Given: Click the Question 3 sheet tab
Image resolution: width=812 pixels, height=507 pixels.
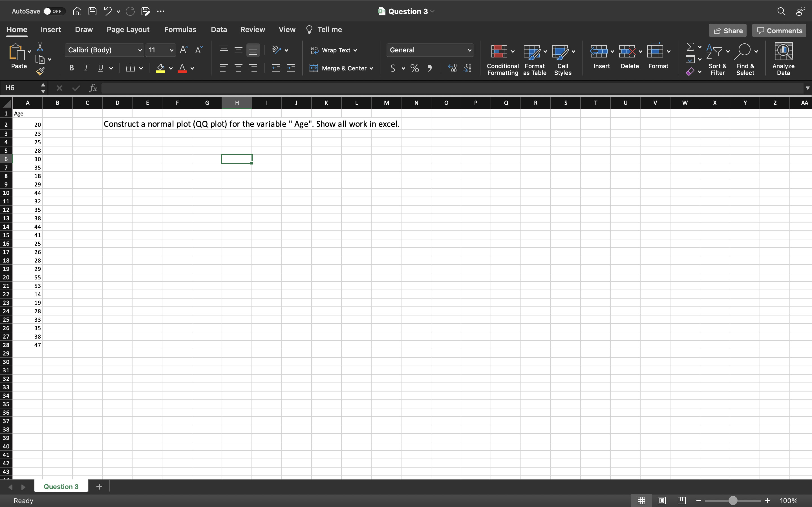Looking at the screenshot, I should click(61, 486).
